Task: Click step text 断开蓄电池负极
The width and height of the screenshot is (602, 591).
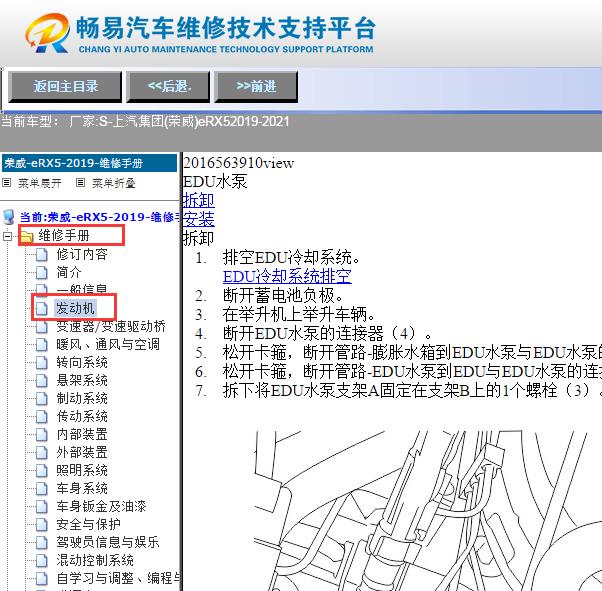Action: (x=283, y=296)
